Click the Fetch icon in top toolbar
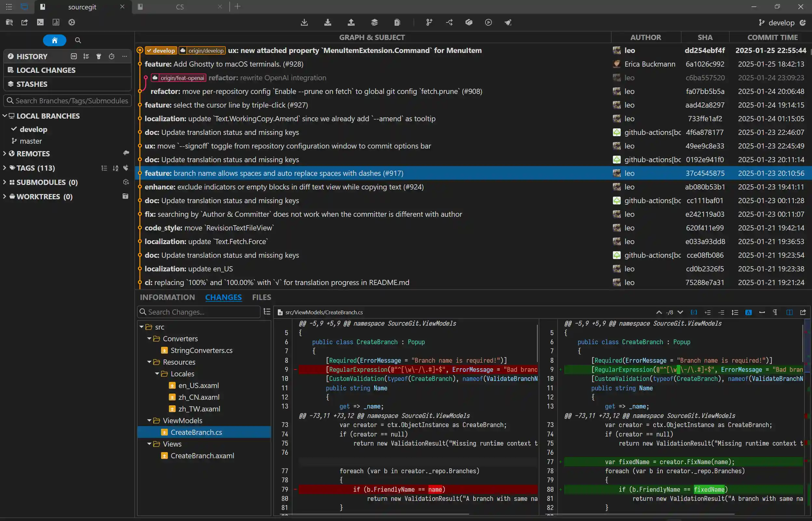Screen dimensions: 812x521 304,22
